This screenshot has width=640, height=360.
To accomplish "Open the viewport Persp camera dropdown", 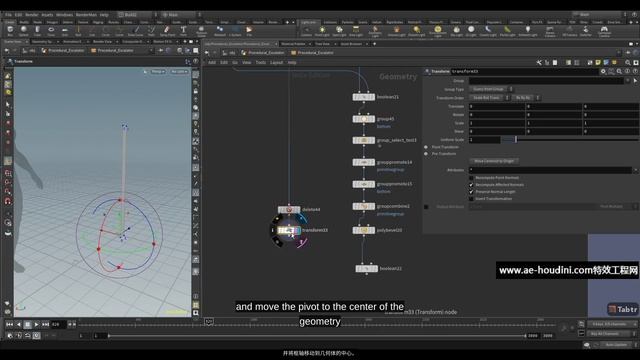I will (x=158, y=72).
